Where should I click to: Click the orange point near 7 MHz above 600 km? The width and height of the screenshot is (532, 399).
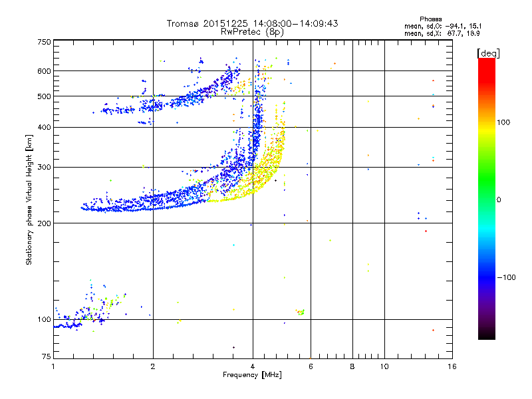[335, 63]
